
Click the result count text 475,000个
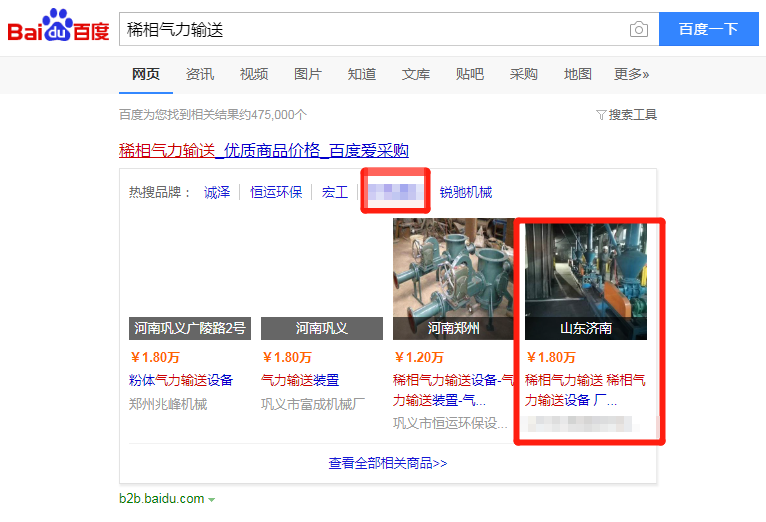[279, 115]
